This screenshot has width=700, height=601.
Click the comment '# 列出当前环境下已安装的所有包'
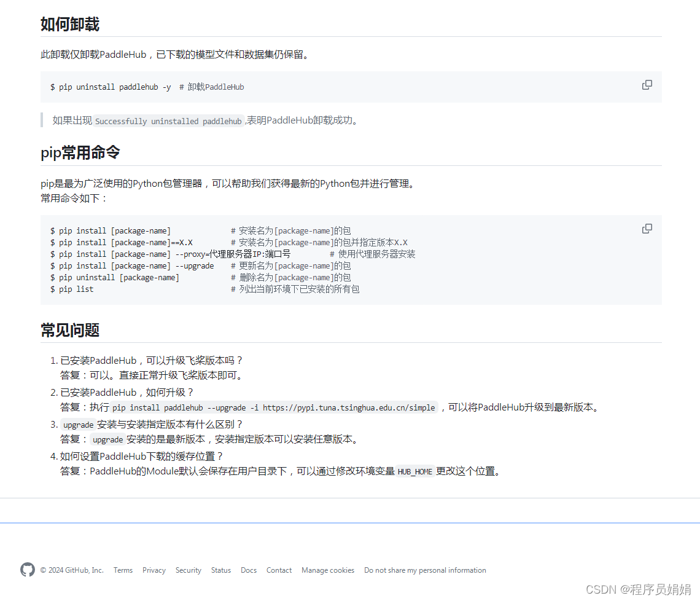[x=295, y=289]
